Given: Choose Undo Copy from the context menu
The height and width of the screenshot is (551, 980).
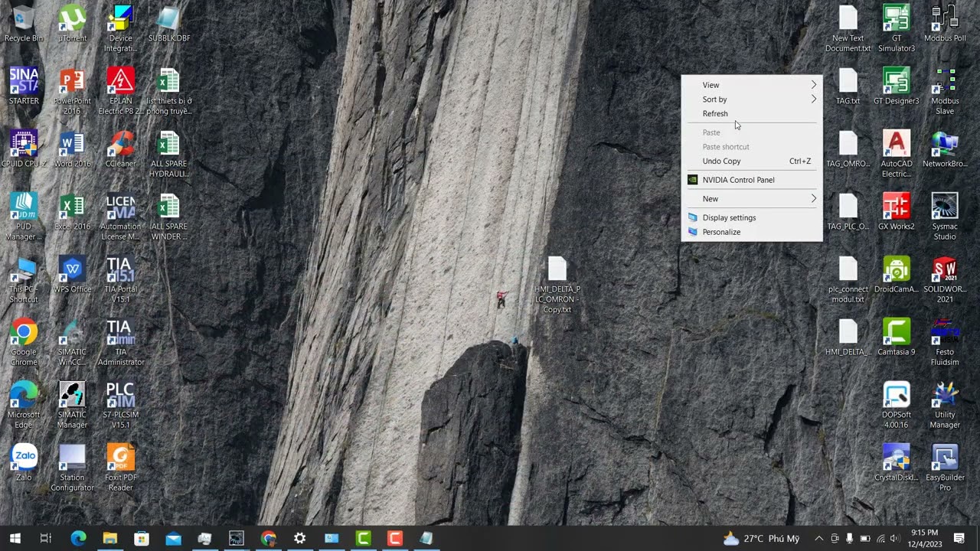Looking at the screenshot, I should 752,161.
